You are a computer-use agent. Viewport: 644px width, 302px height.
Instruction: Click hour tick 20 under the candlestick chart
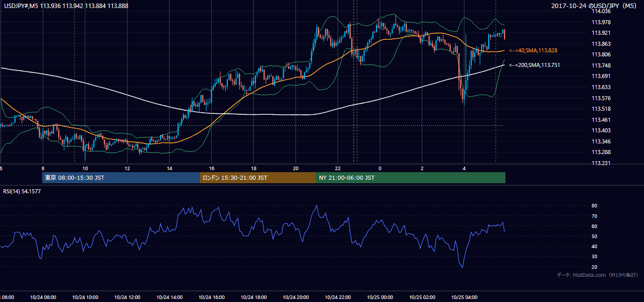point(296,169)
